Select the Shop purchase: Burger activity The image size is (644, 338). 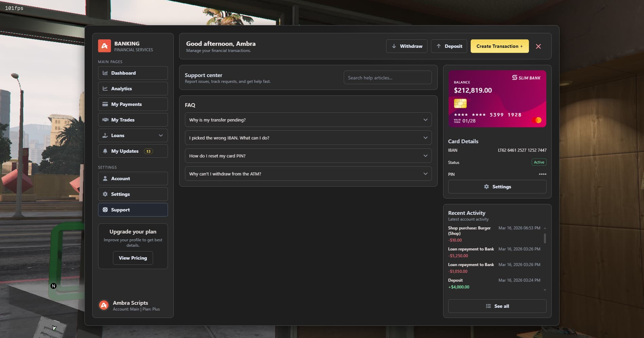coord(494,234)
